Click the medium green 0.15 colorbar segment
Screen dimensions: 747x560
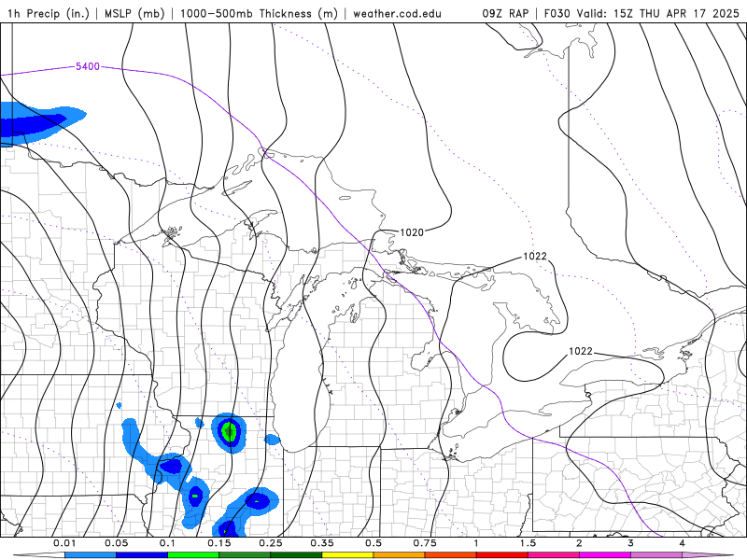click(x=245, y=555)
